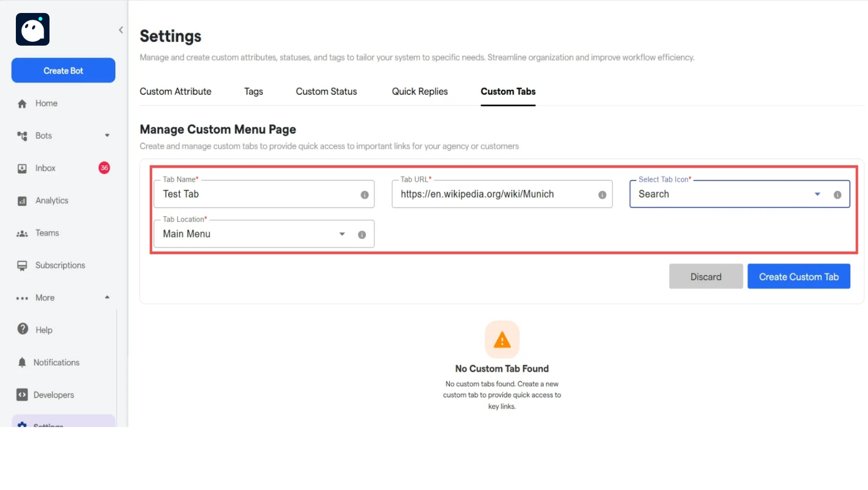868x490 pixels.
Task: Open the Custom Attribute tab
Action: 175,91
